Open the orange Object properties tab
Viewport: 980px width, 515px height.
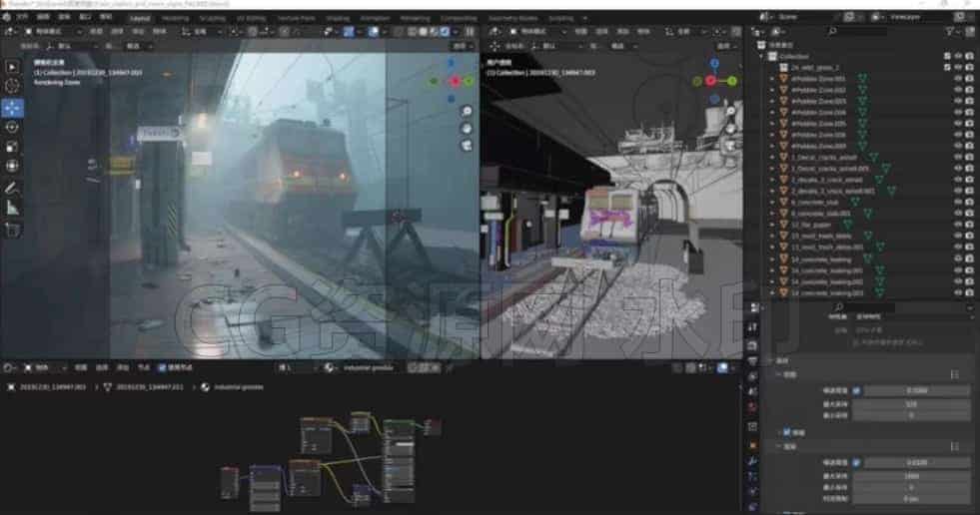pos(752,446)
